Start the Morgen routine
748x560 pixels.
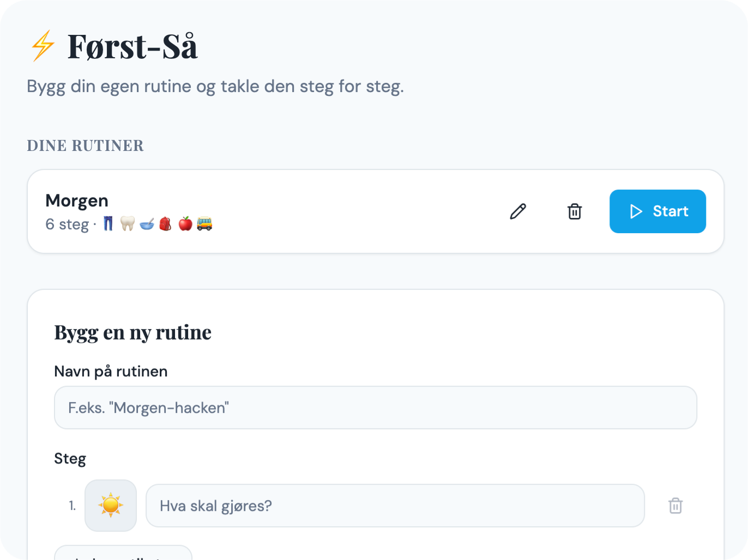click(657, 211)
